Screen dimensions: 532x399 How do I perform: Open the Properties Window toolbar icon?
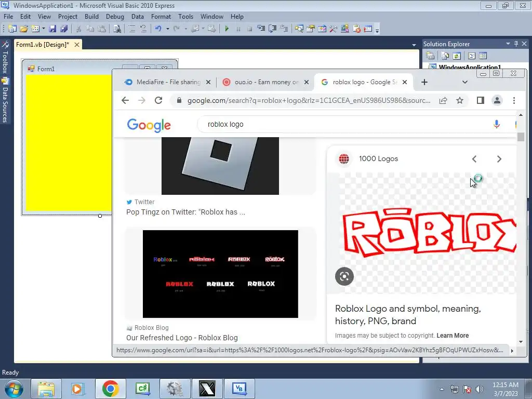pyautogui.click(x=311, y=29)
